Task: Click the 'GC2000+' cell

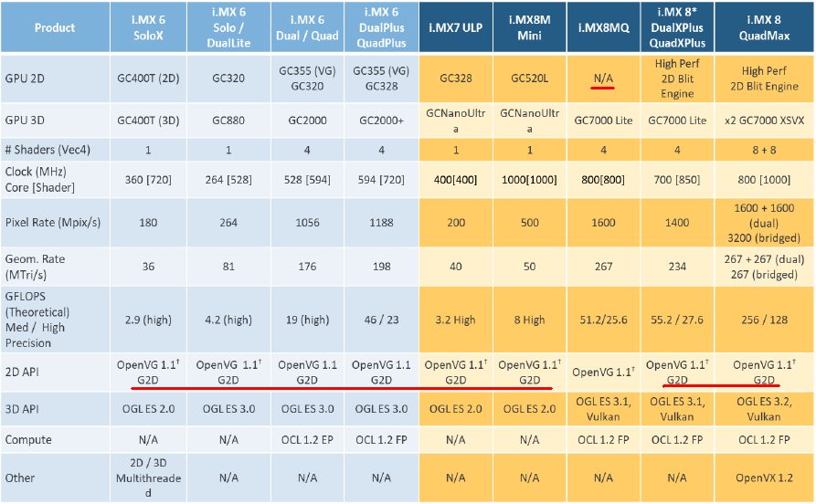Action: (381, 121)
